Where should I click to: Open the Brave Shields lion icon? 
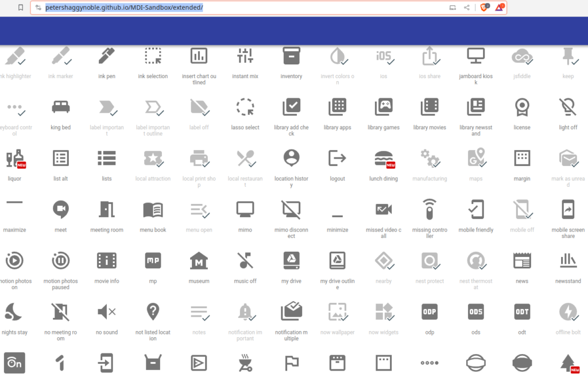click(484, 7)
